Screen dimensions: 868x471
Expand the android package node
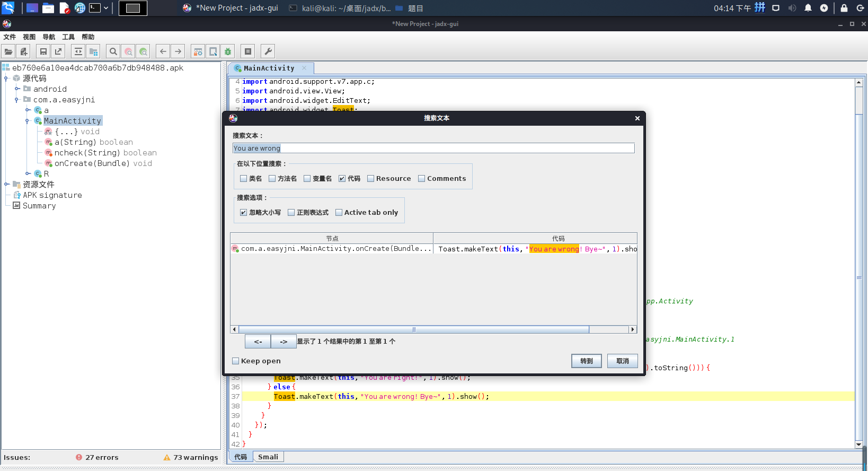pyautogui.click(x=17, y=89)
